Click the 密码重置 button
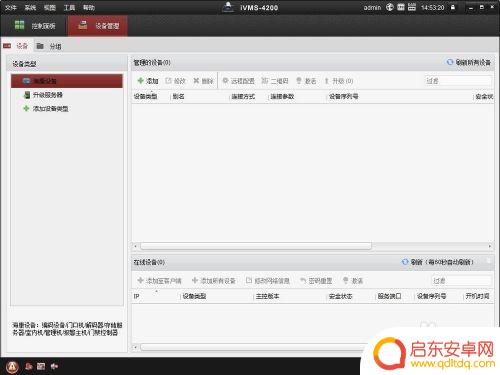Image resolution: width=500 pixels, height=375 pixels. coord(316,281)
